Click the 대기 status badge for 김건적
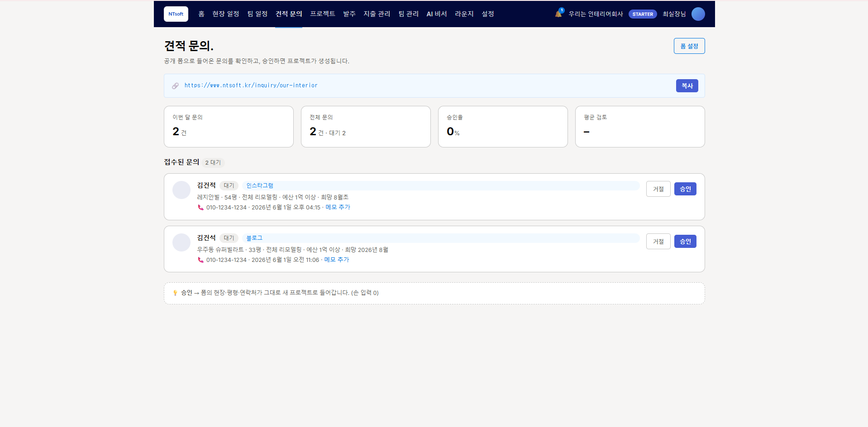868x427 pixels. coord(229,185)
